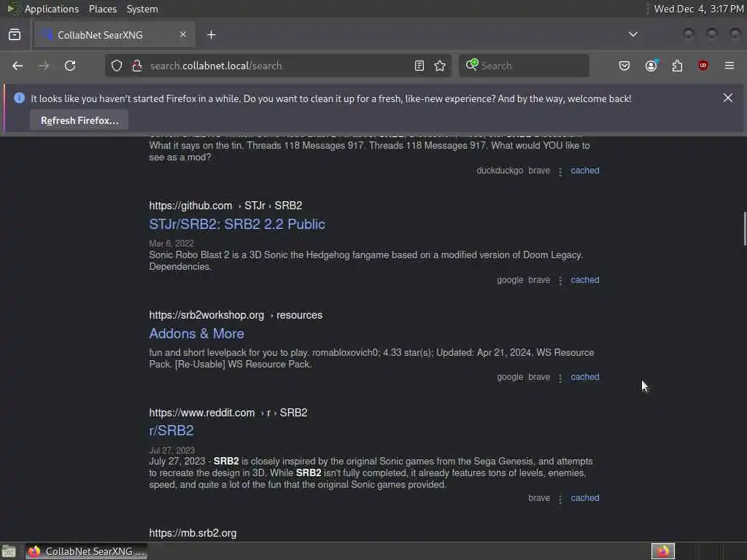The height and width of the screenshot is (560, 747).
Task: Reload the current page
Action: [70, 66]
